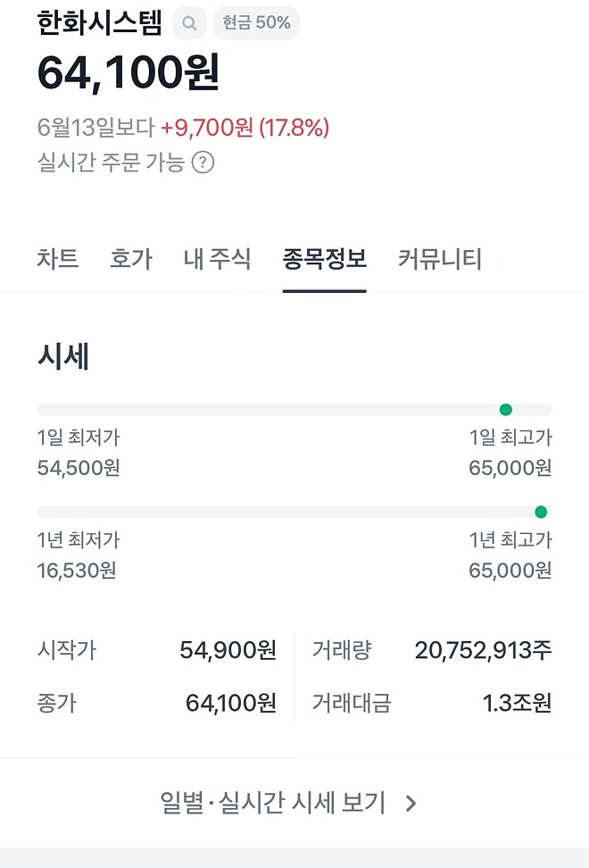Click the 1년 price range slider bar
The height and width of the screenshot is (868, 589).
pos(294,511)
